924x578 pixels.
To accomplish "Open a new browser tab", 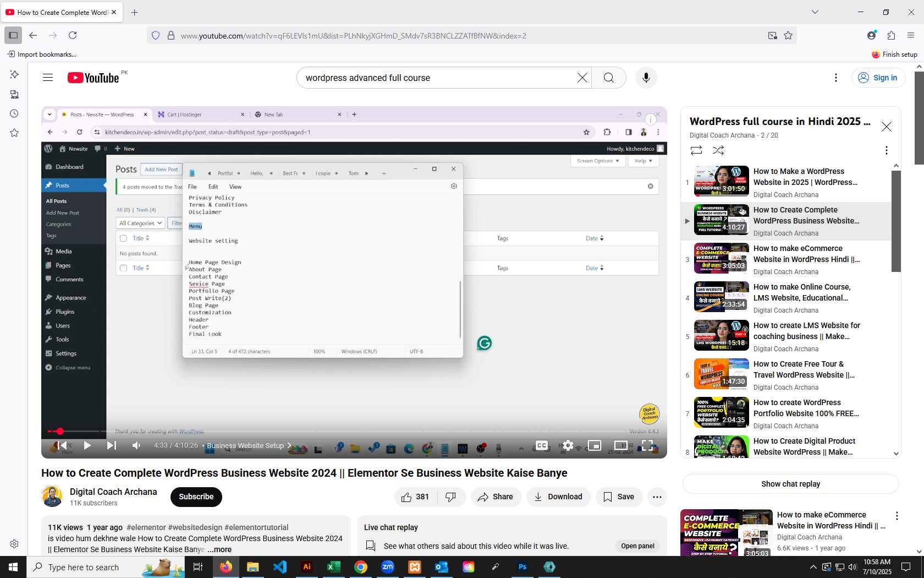I will (x=135, y=12).
